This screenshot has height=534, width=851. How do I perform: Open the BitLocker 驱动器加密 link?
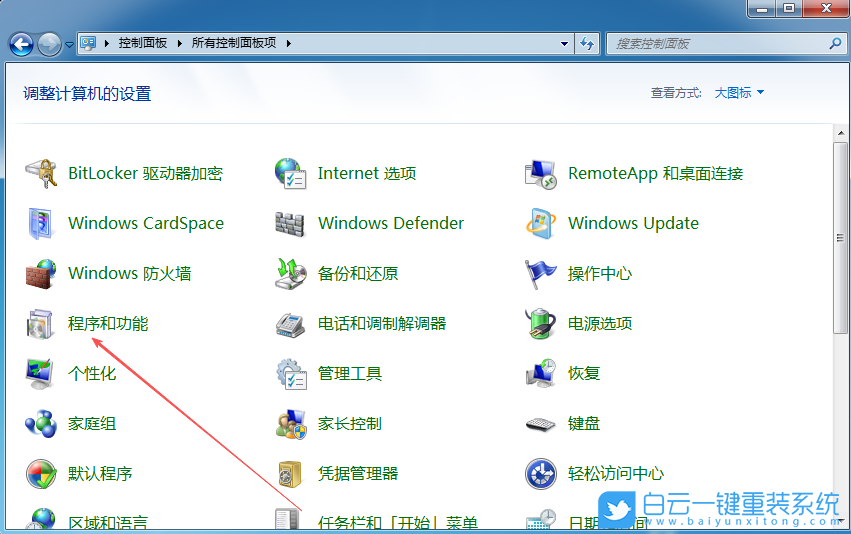(145, 174)
